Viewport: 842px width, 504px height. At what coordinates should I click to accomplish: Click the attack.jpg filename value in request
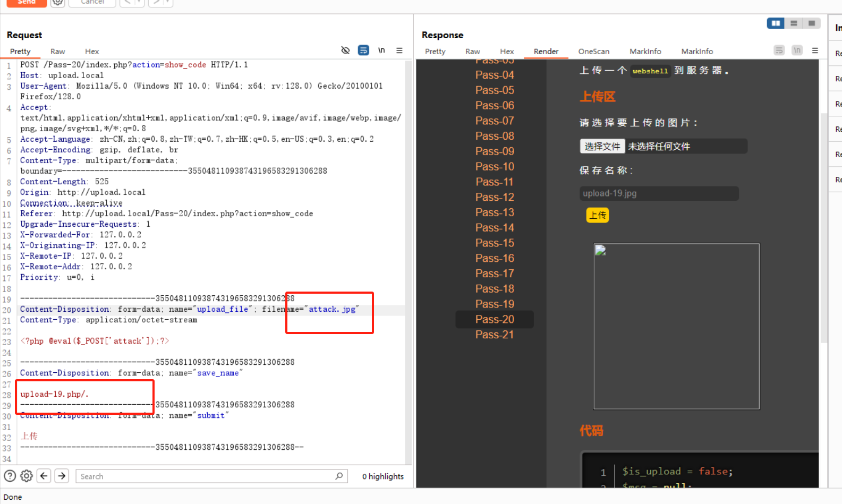[332, 309]
